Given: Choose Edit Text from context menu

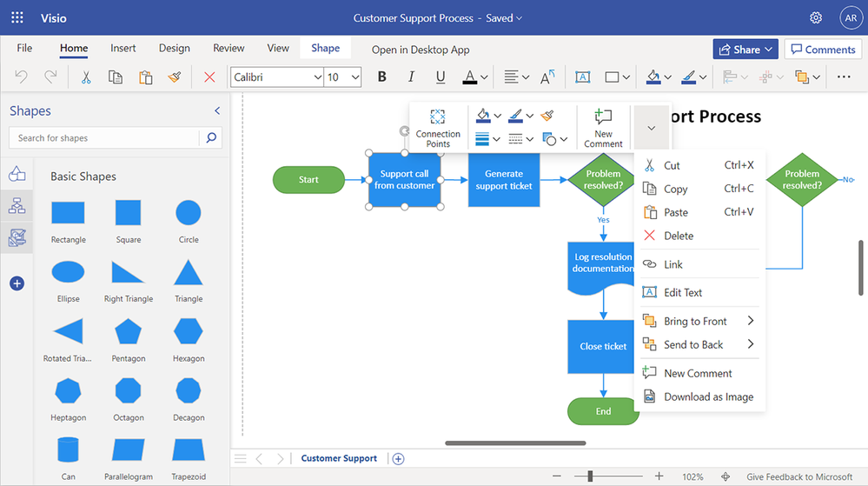Looking at the screenshot, I should 699,293.
